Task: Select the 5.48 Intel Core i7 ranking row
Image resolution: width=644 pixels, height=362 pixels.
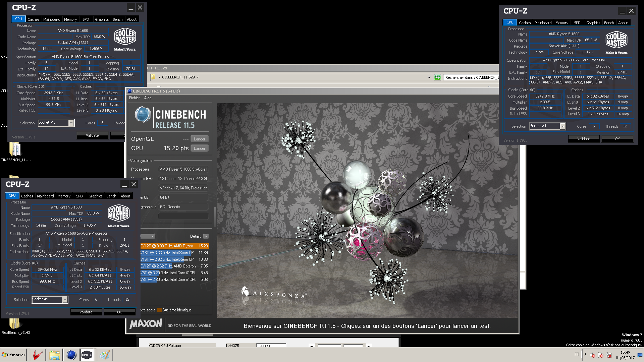Action: 174,273
